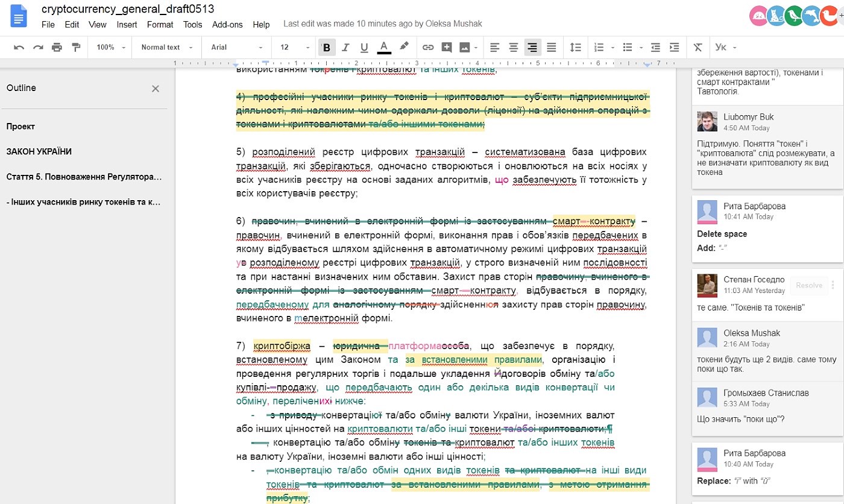
Task: Print the document via printer icon
Action: click(x=57, y=47)
